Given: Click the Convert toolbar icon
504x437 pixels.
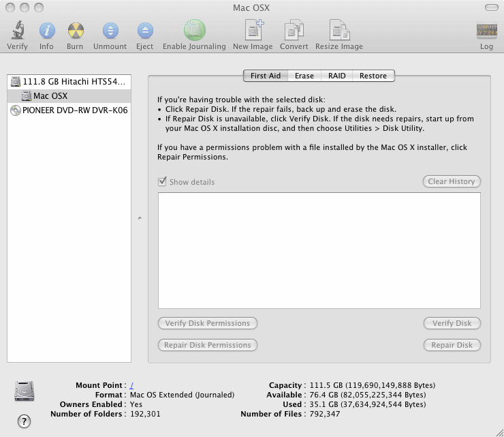Looking at the screenshot, I should [x=294, y=30].
